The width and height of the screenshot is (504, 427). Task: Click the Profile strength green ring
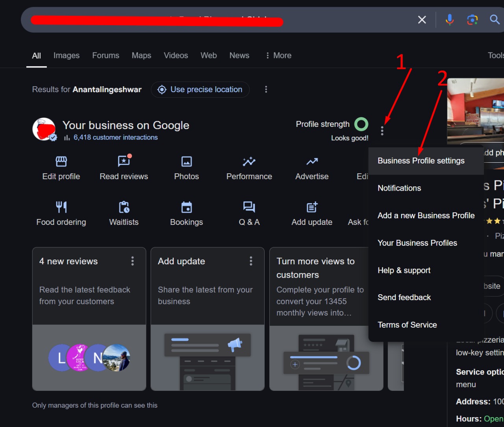click(x=361, y=124)
